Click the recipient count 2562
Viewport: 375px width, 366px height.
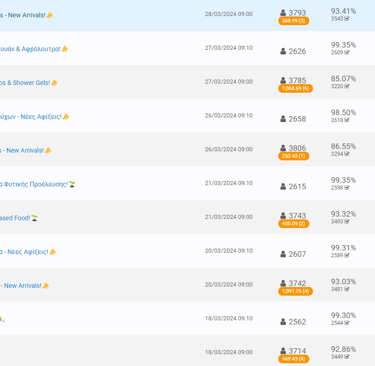tap(297, 322)
